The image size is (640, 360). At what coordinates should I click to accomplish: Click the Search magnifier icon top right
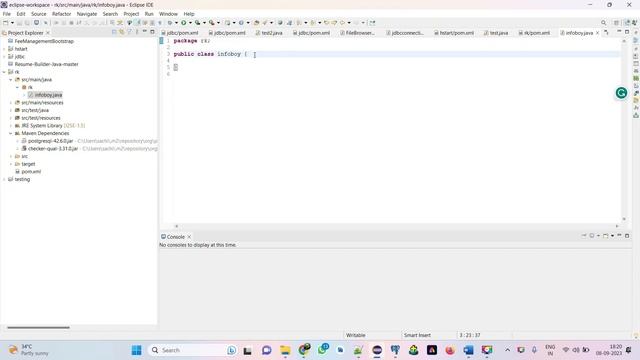(x=603, y=23)
